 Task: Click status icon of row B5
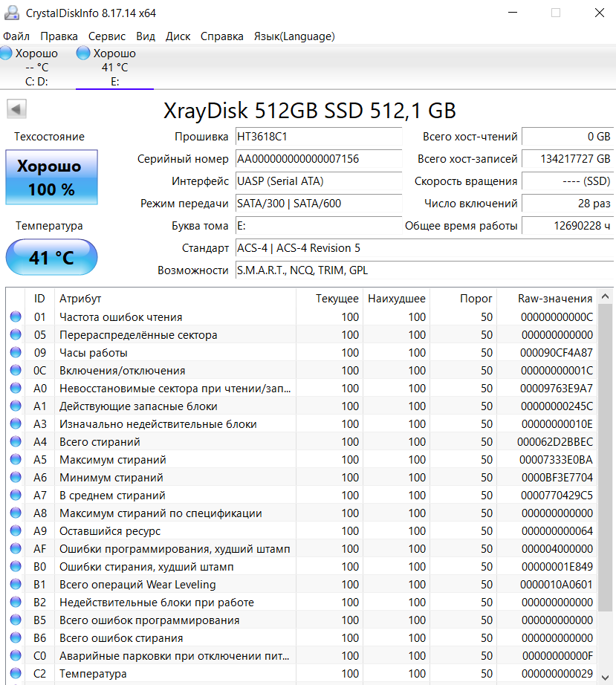click(16, 620)
